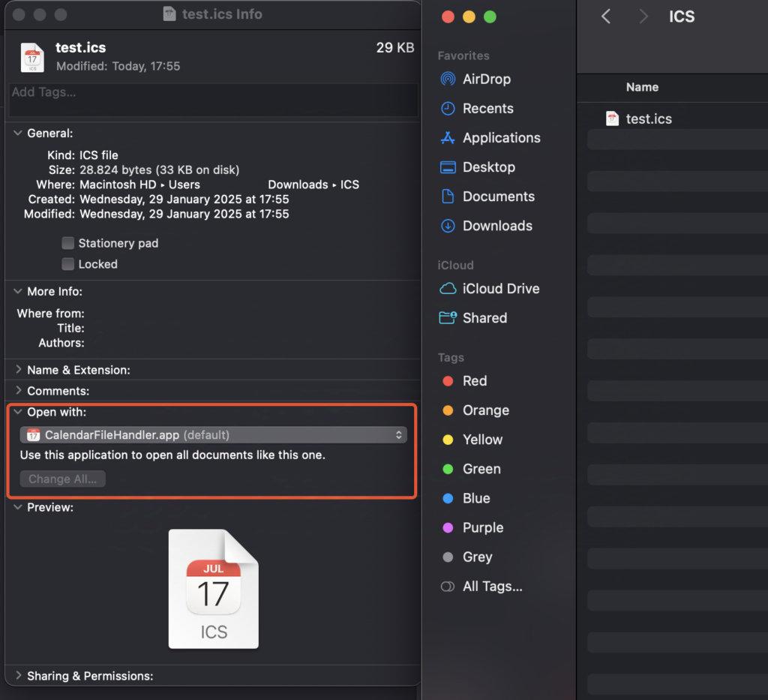Expand Sharing & Permissions section
The image size is (768, 700).
[x=18, y=676]
